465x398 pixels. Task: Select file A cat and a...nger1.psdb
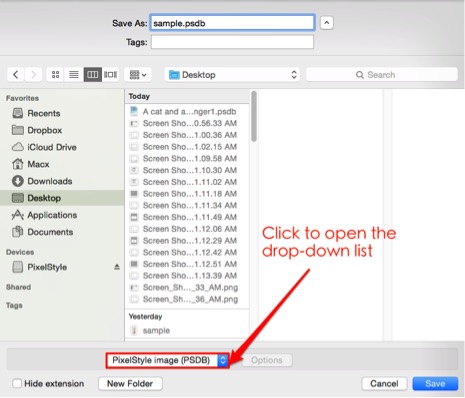[187, 112]
